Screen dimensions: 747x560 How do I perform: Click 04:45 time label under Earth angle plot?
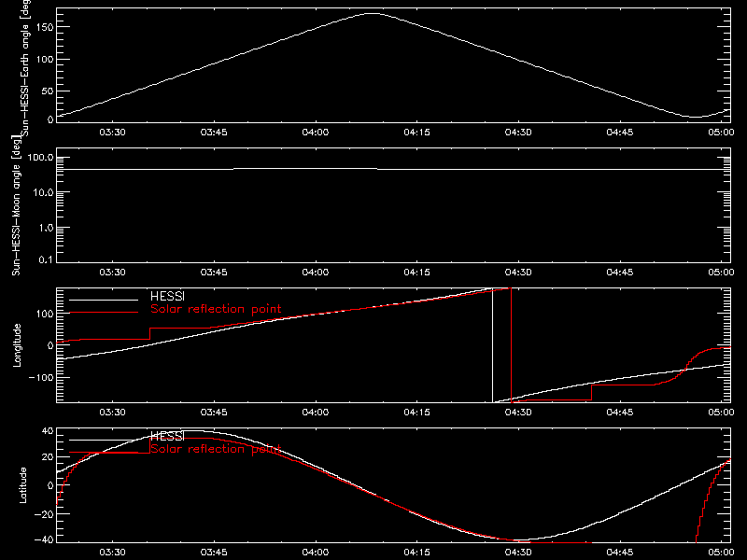point(620,132)
